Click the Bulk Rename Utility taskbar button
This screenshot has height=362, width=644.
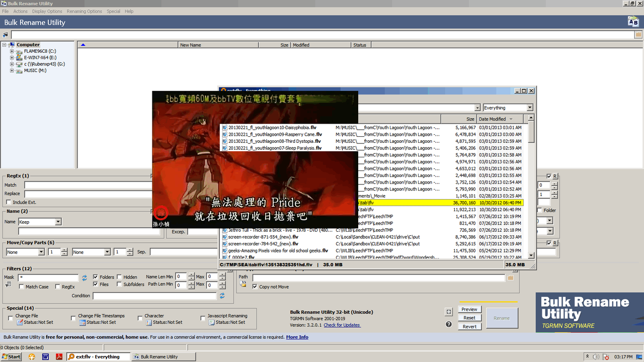coord(163,357)
